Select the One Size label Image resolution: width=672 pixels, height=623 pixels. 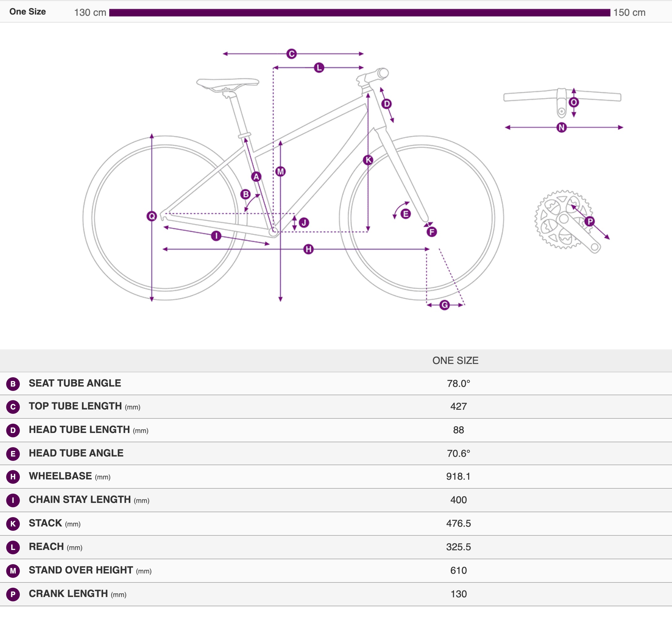click(28, 12)
